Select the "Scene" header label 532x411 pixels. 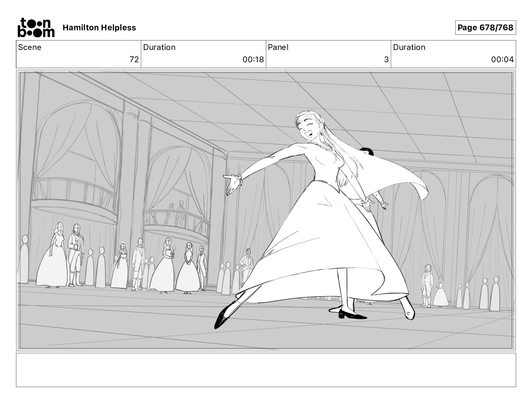pos(30,47)
